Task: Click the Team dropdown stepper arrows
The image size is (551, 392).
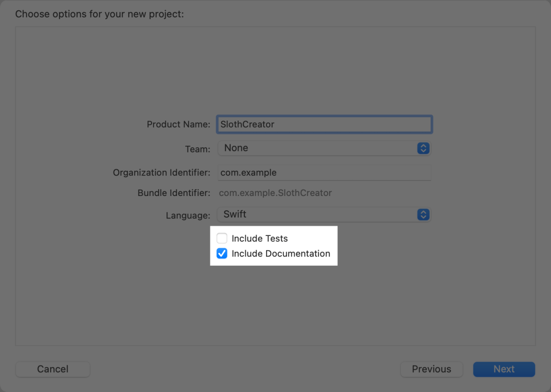Action: coord(423,148)
